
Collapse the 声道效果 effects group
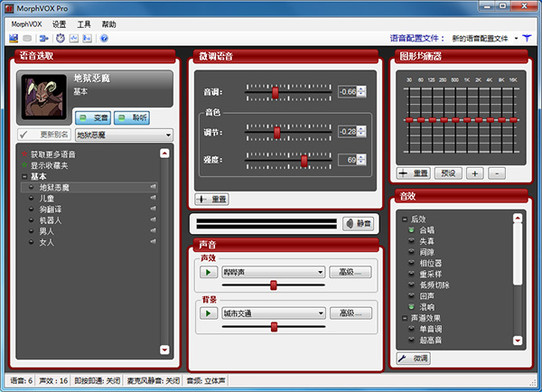pyautogui.click(x=405, y=318)
